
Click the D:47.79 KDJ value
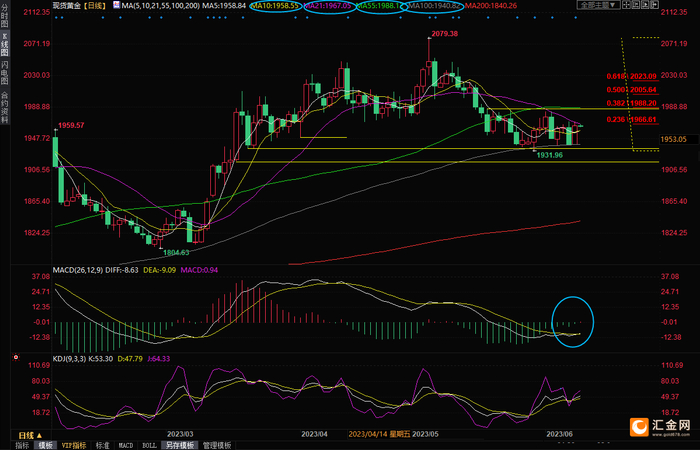tap(130, 358)
